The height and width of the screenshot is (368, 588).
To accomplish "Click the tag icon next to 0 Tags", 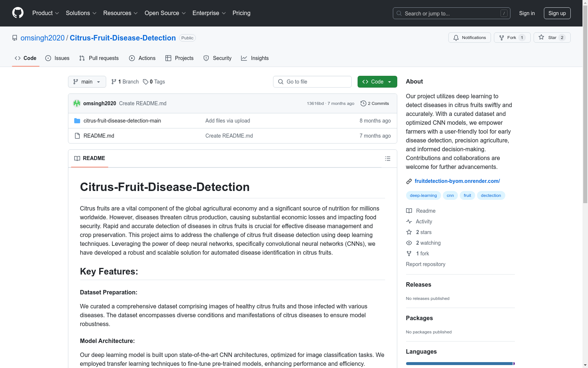I will pos(146,82).
